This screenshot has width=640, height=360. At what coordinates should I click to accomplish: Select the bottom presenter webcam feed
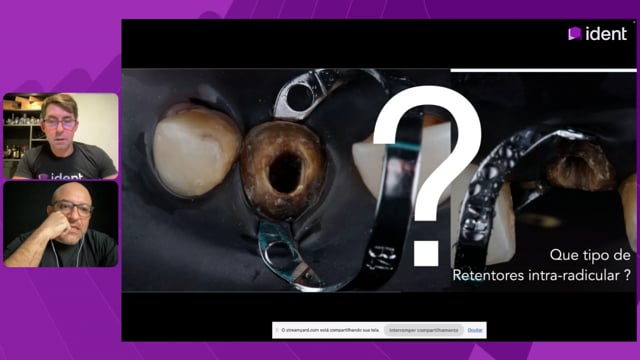pyautogui.click(x=61, y=224)
